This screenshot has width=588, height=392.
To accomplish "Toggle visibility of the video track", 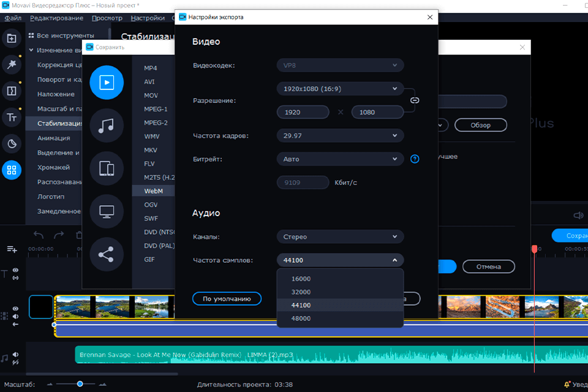I will (15, 308).
